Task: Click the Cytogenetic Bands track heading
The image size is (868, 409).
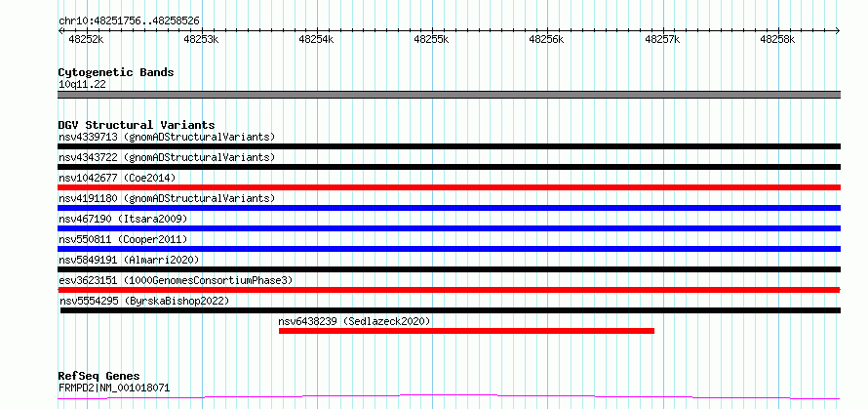Action: click(116, 72)
